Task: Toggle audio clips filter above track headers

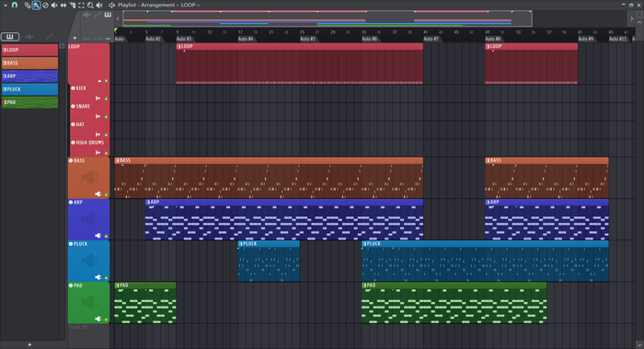Action: point(86,15)
